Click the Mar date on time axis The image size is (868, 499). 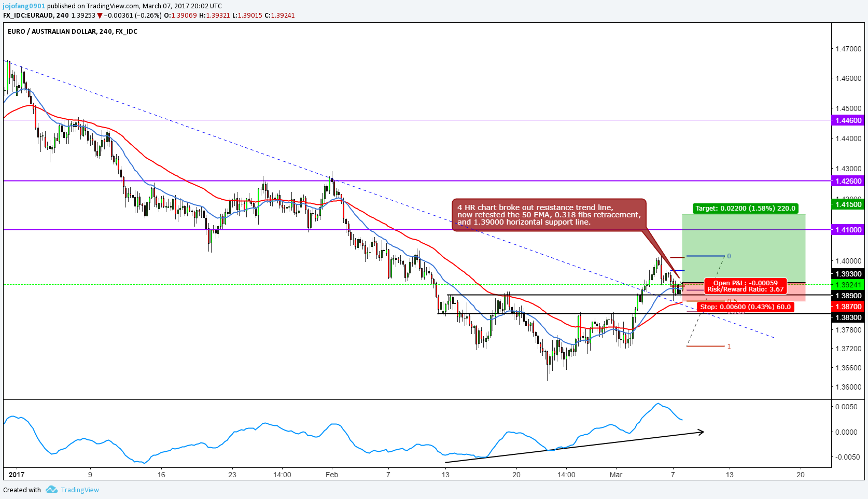[616, 475]
